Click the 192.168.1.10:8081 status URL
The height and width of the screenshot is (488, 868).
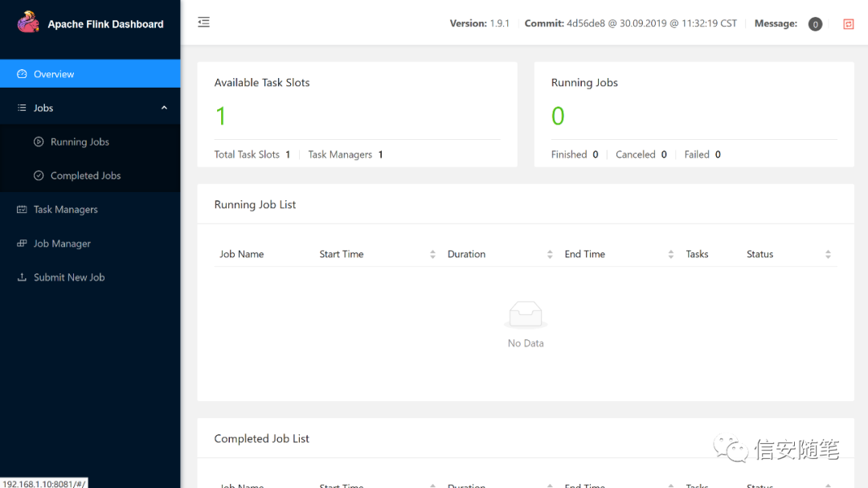[43, 483]
